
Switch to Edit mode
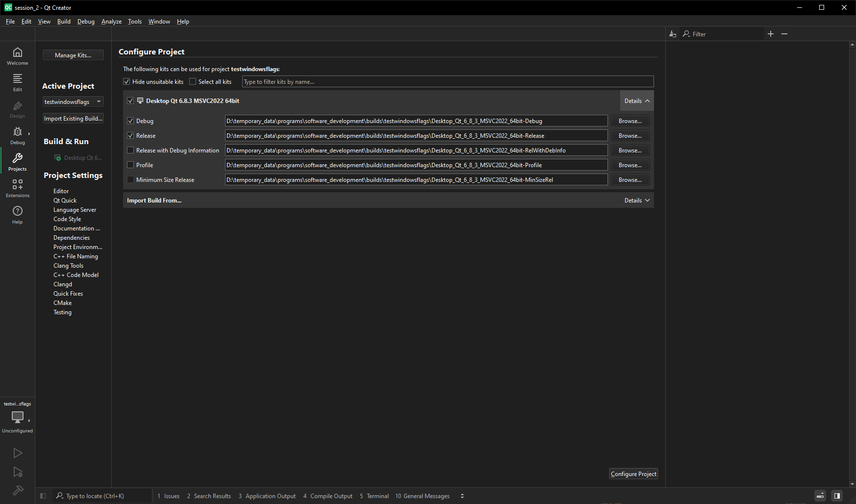(18, 83)
